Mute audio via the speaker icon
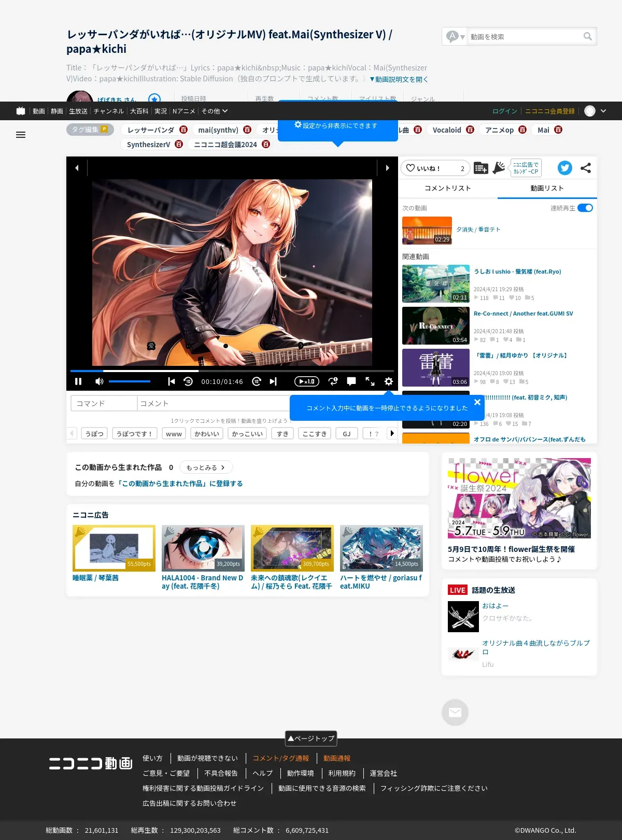Image resolution: width=622 pixels, height=840 pixels. [x=99, y=381]
